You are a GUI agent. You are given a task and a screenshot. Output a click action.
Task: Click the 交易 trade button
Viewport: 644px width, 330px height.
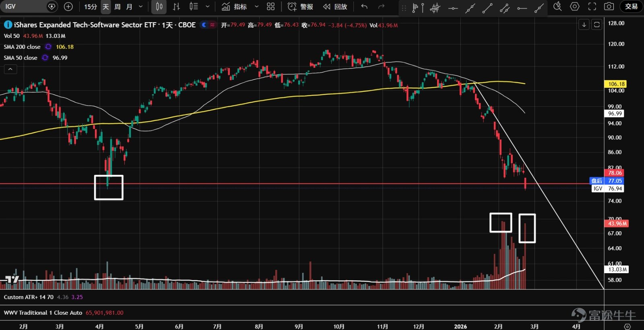631,6
